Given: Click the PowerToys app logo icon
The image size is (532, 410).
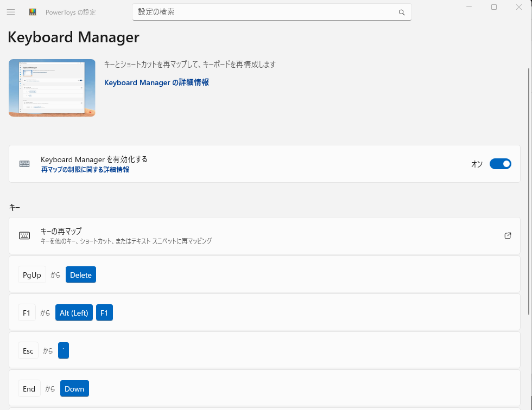Looking at the screenshot, I should click(x=33, y=12).
